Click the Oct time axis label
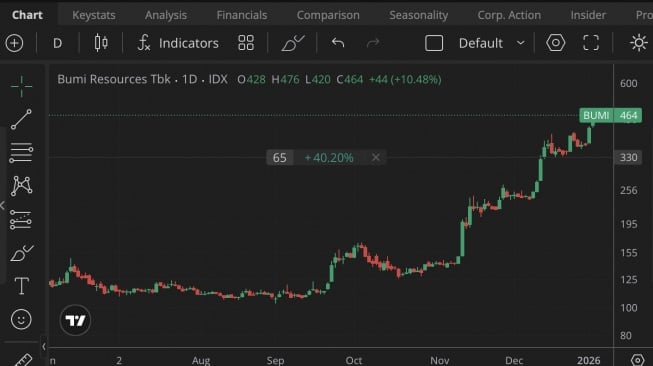Viewport: 653px width, 366px height. point(354,360)
